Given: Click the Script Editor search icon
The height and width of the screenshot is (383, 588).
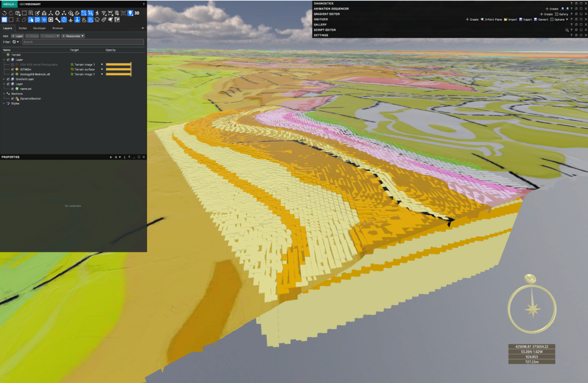Looking at the screenshot, I should pyautogui.click(x=567, y=30).
